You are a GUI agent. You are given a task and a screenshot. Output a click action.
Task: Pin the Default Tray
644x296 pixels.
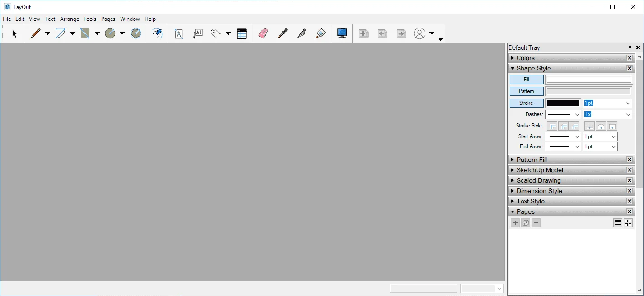630,47
